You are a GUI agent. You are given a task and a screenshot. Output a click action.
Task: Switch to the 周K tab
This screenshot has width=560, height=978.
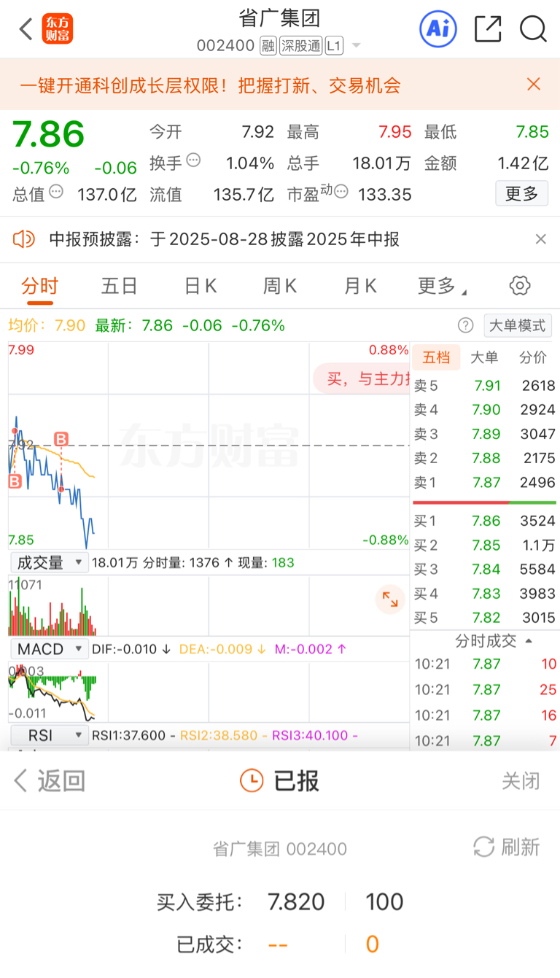[280, 286]
